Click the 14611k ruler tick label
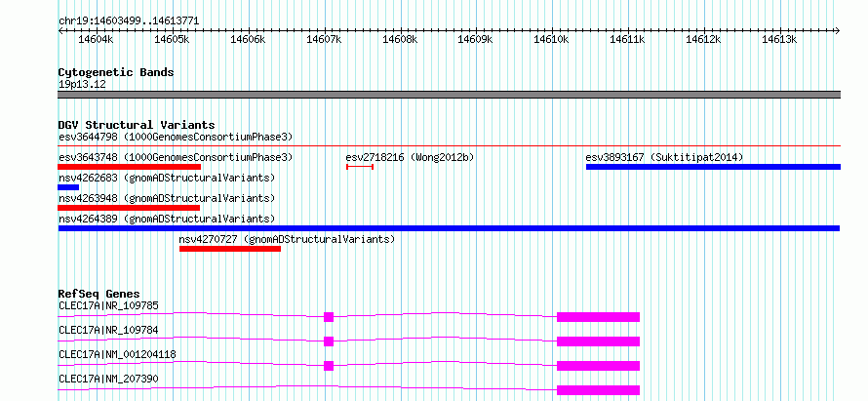Image resolution: width=868 pixels, height=401 pixels. click(x=628, y=39)
